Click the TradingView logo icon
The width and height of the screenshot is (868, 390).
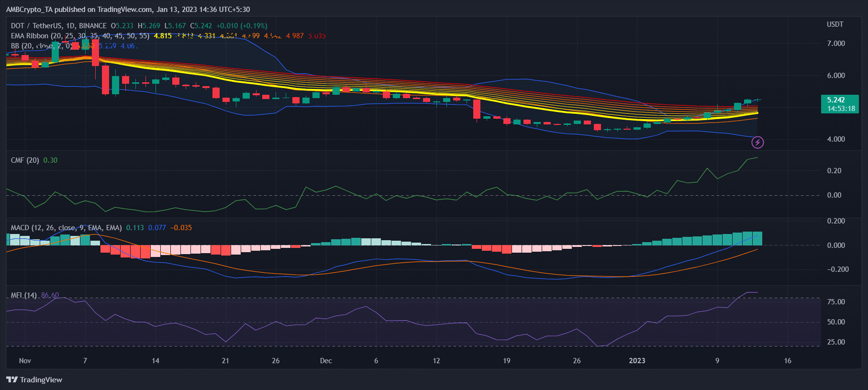point(12,379)
